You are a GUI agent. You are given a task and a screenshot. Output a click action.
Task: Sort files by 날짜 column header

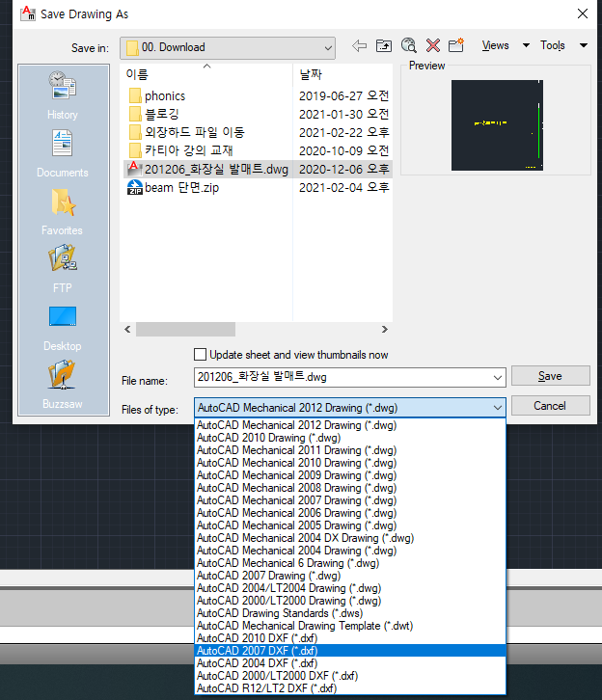pos(343,74)
